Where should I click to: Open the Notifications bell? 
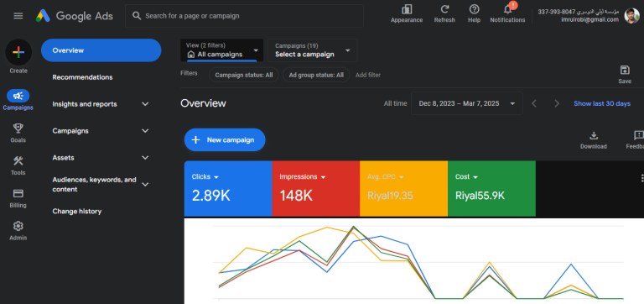[507, 9]
